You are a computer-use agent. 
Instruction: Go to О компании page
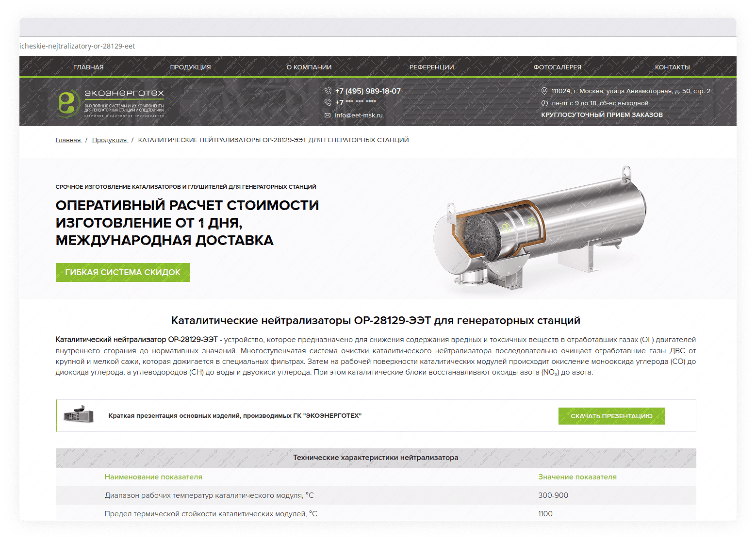coord(309,67)
